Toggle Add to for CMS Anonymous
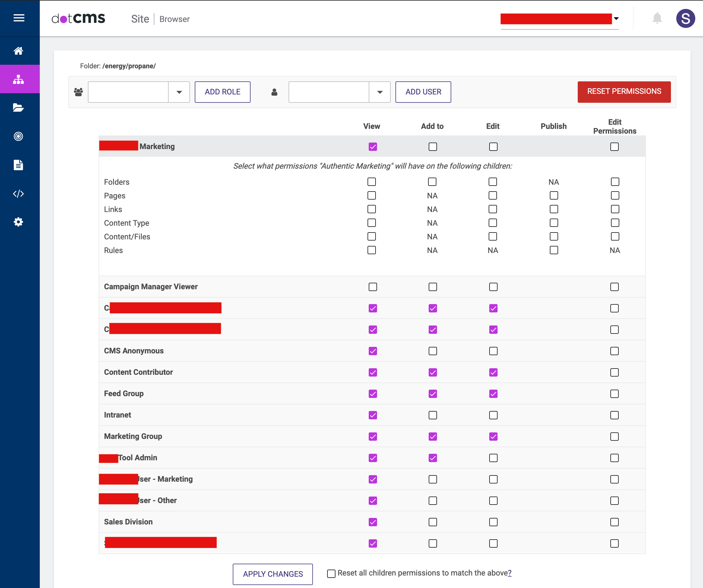 point(433,351)
